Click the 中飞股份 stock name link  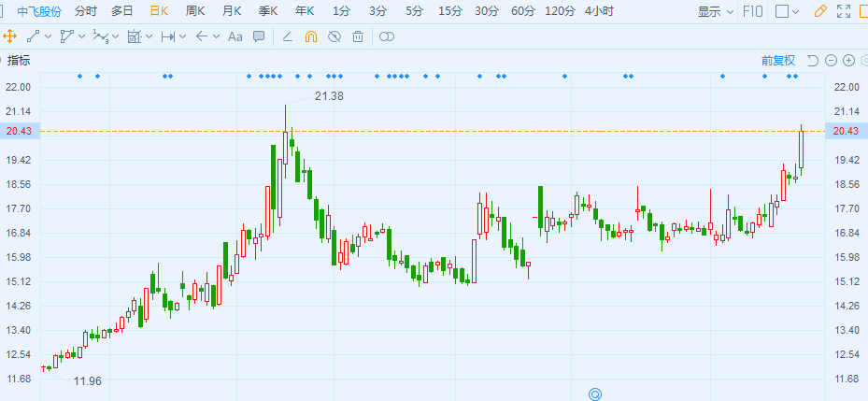[x=39, y=11]
